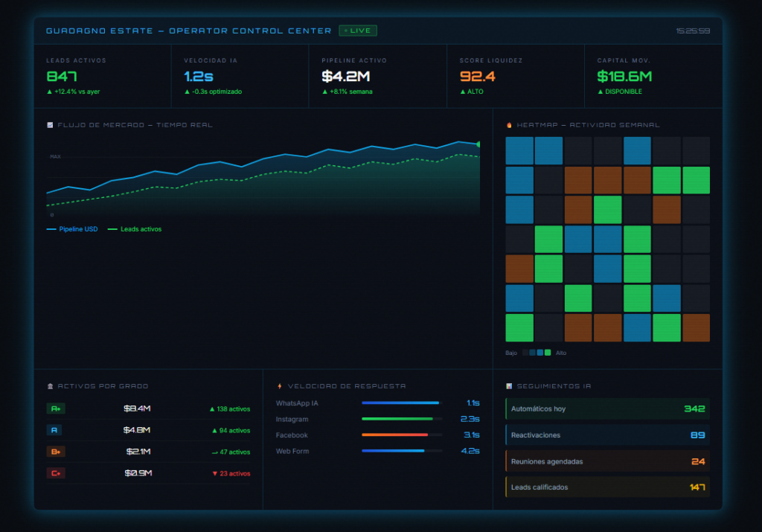Viewport: 762px width, 532px height.
Task: Click the 94 activos count
Action: click(231, 431)
